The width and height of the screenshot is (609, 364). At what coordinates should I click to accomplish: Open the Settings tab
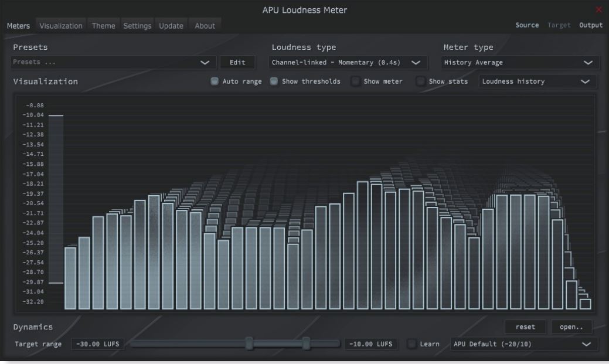tap(137, 26)
